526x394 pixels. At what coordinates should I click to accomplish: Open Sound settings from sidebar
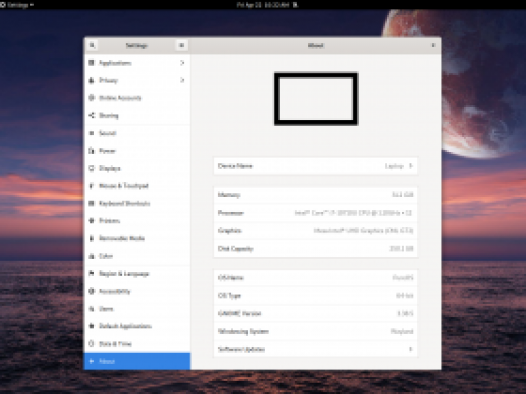[x=137, y=133]
